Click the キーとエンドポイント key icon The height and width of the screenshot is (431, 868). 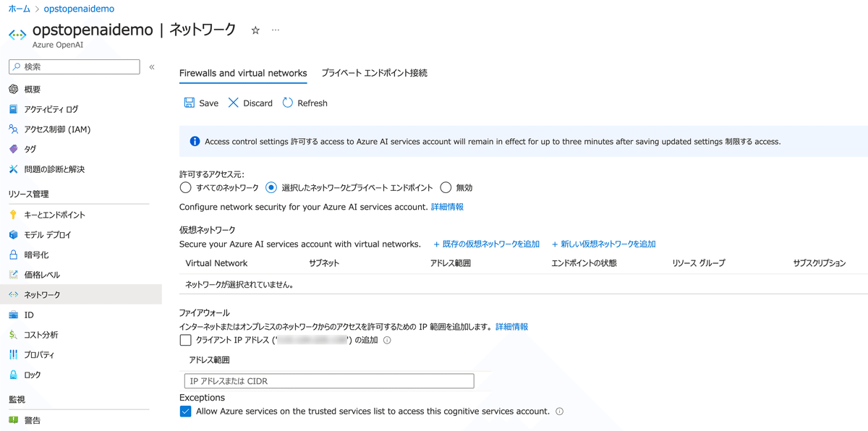(x=13, y=215)
